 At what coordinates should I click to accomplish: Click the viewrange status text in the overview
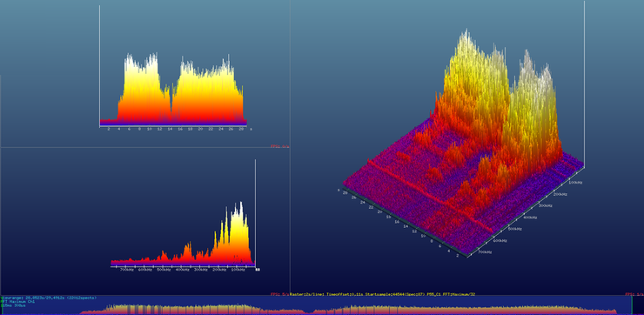click(x=48, y=298)
